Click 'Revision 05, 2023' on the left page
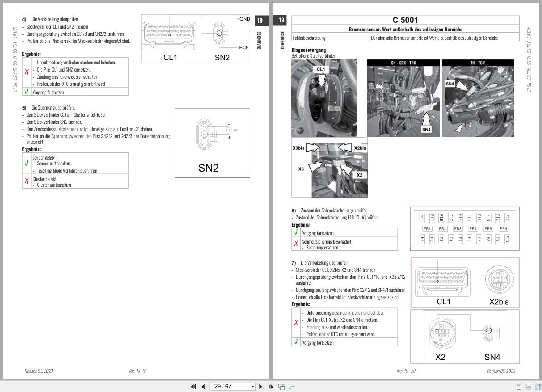542x392 pixels. point(39,371)
